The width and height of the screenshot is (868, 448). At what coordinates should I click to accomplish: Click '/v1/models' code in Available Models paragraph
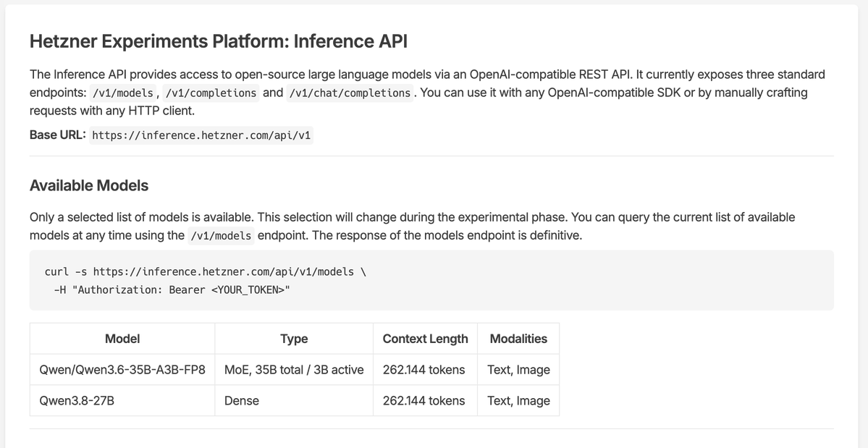click(221, 236)
